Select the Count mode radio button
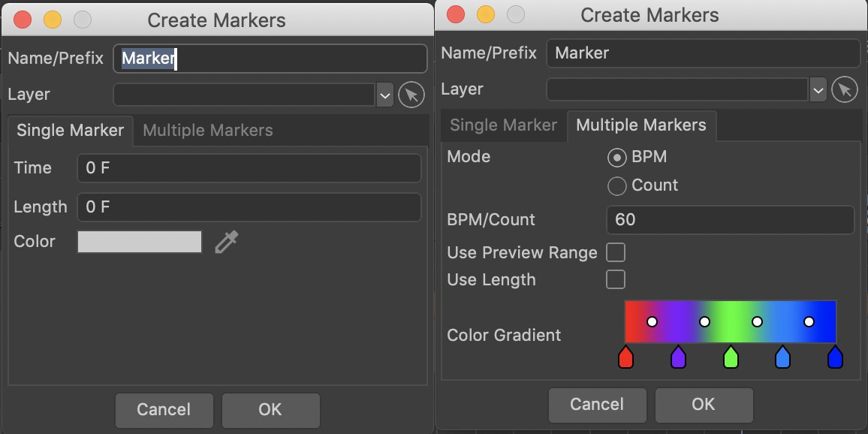The image size is (868, 434). (616, 185)
